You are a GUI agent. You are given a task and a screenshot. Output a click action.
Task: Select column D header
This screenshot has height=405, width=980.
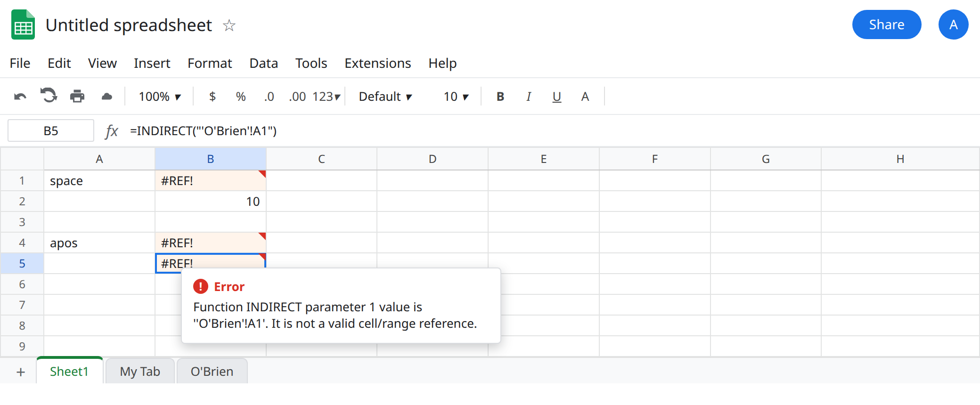433,159
